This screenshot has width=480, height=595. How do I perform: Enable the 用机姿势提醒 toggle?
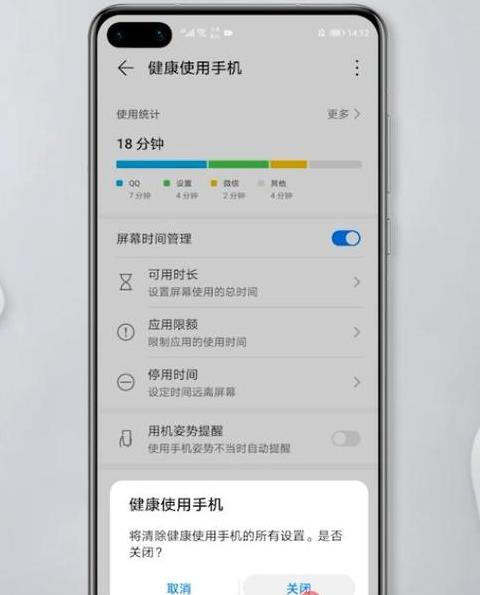point(345,439)
